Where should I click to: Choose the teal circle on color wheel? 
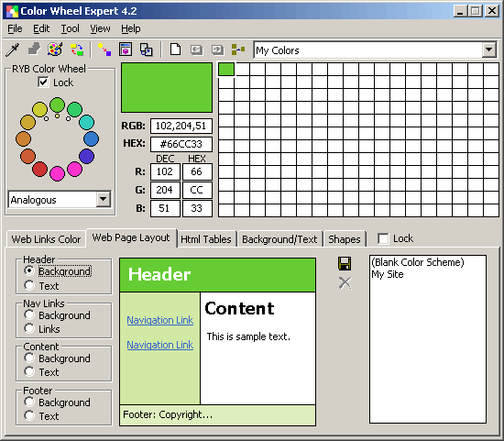(86, 122)
